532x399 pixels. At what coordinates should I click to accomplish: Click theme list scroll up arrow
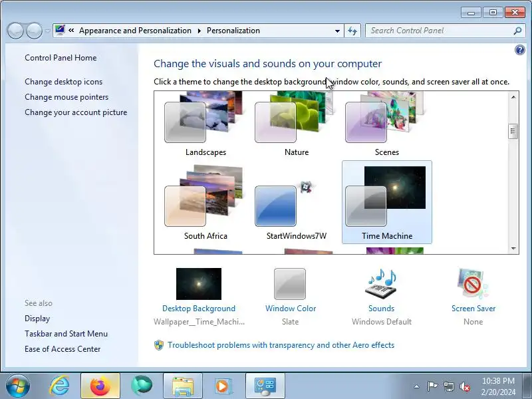pos(513,97)
